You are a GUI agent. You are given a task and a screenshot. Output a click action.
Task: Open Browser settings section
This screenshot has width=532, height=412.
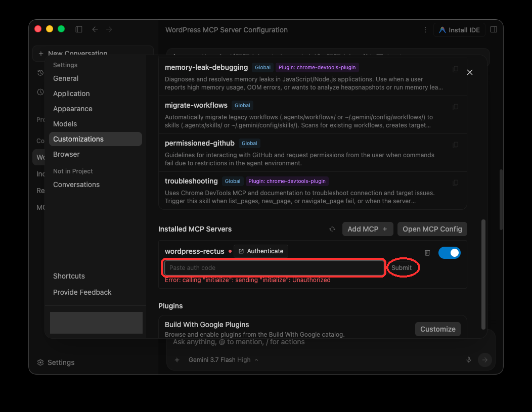[96, 154]
